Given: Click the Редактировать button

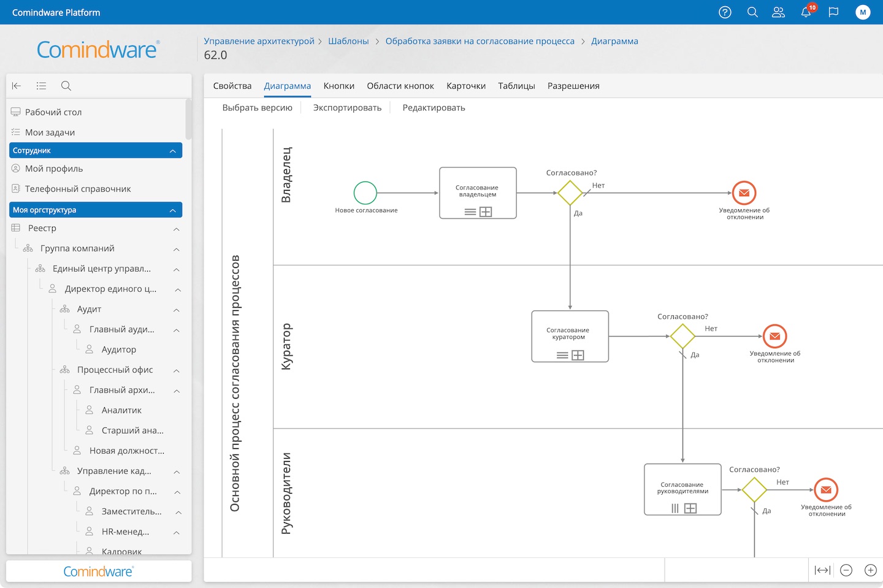Looking at the screenshot, I should (x=434, y=108).
